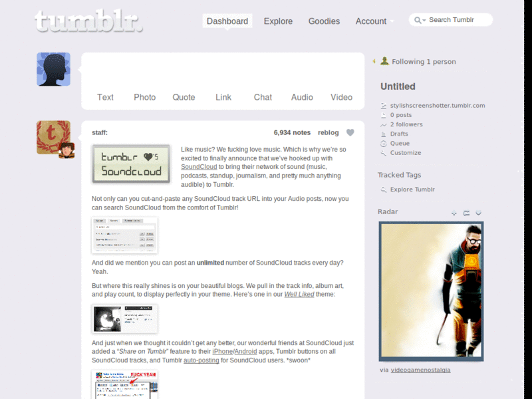Click the icon beside 0 posts
This screenshot has width=532, height=399.
pyautogui.click(x=384, y=115)
